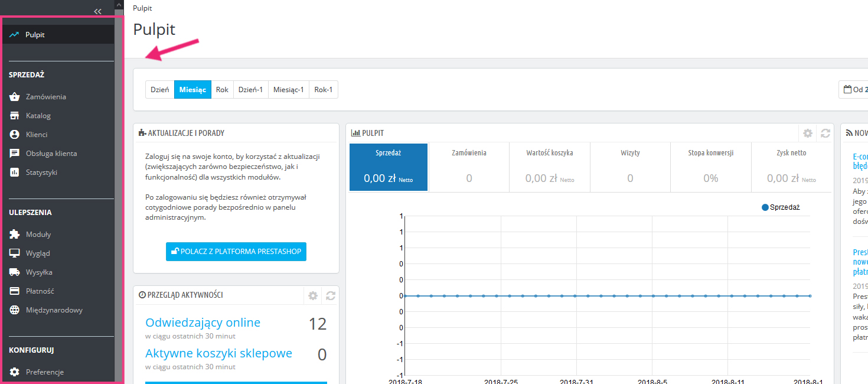Refresh the Przegląd aktywności panel
The height and width of the screenshot is (384, 868).
[331, 295]
